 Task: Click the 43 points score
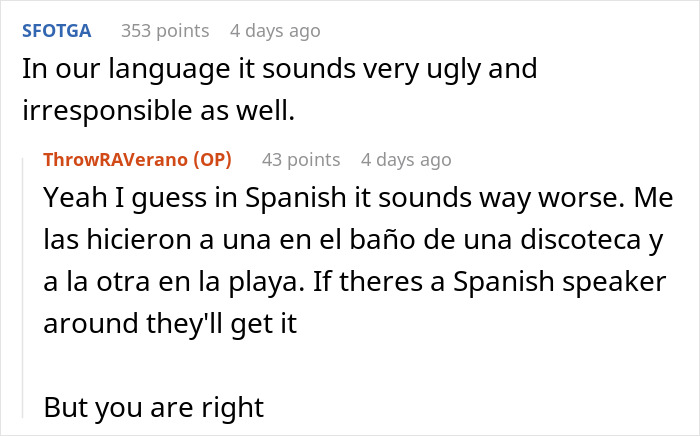(x=301, y=159)
